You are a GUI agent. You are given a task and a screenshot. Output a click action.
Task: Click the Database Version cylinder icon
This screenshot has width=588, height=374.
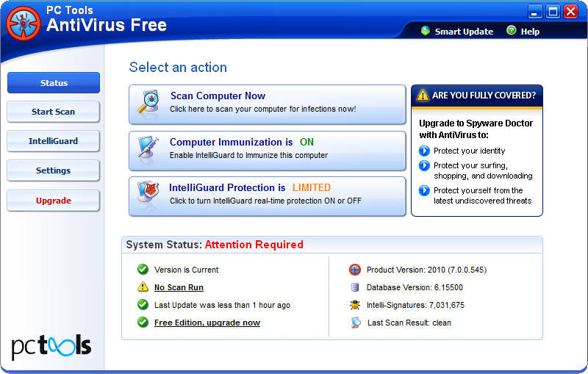(355, 287)
